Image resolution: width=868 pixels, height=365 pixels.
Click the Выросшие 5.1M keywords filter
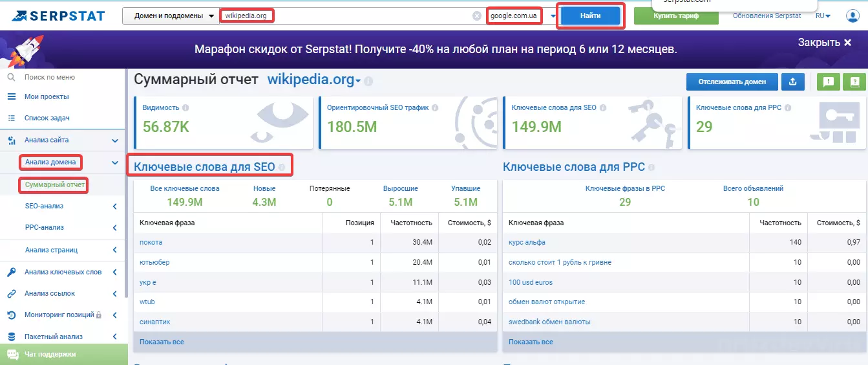400,196
